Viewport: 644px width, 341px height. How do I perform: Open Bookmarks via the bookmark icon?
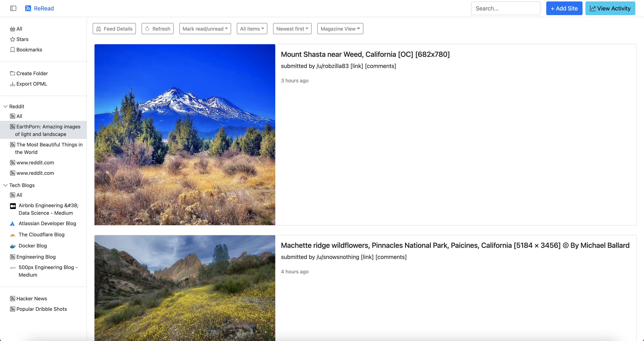[x=13, y=49]
